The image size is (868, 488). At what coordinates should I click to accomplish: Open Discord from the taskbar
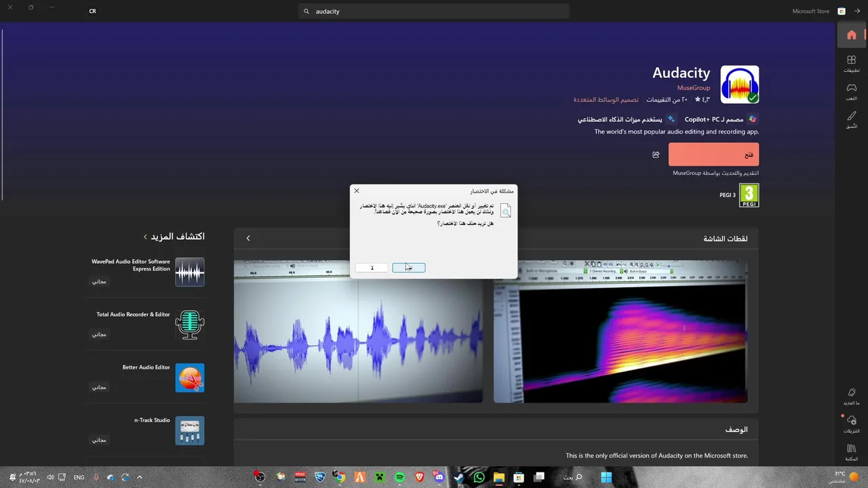tap(439, 477)
